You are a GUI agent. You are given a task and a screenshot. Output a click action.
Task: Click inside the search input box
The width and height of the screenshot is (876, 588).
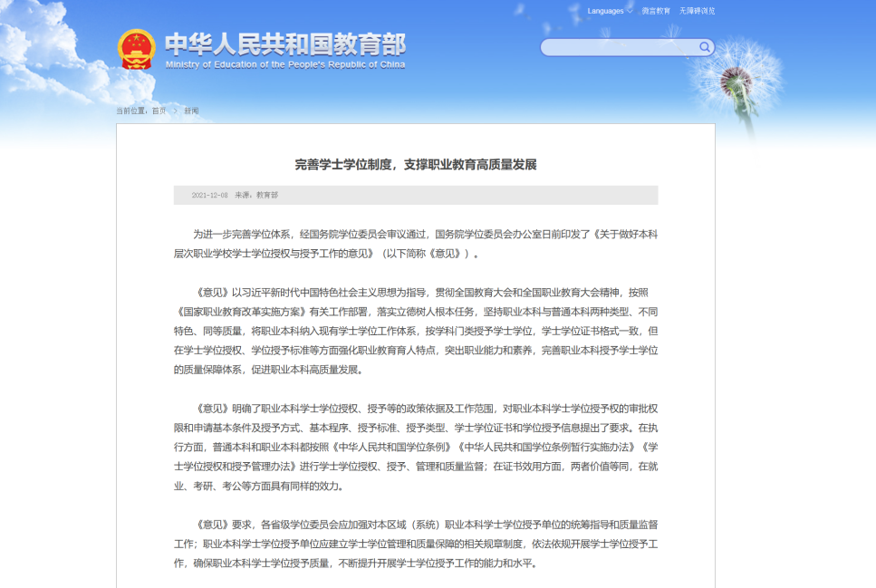(616, 46)
